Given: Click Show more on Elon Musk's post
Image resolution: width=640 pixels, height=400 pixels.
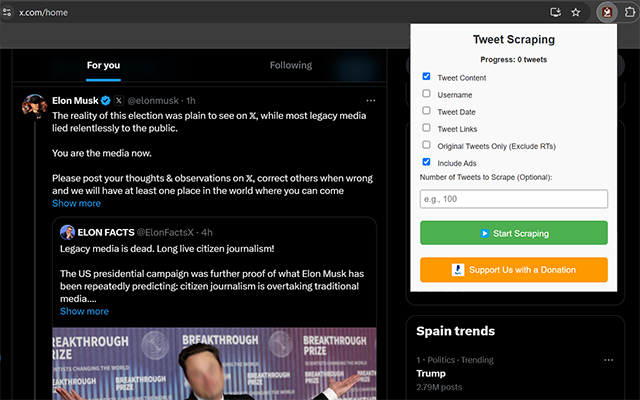Looking at the screenshot, I should [76, 203].
